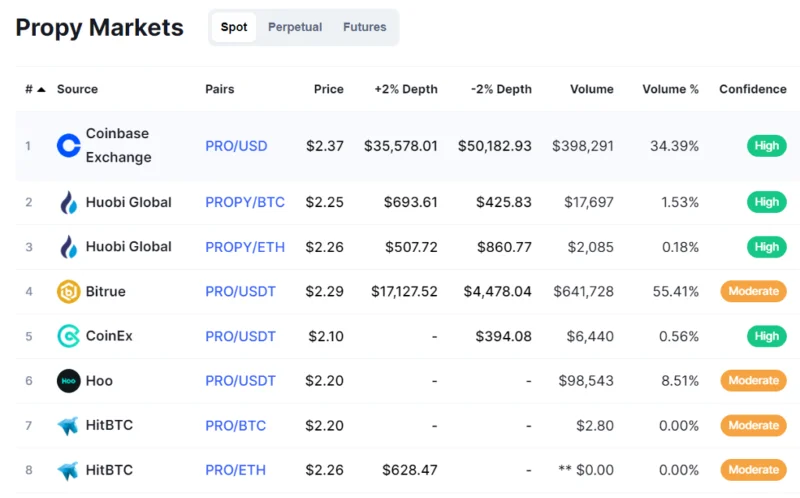Click Coinbase Exchange source name
Screen dimensions: 800x498
(x=118, y=145)
